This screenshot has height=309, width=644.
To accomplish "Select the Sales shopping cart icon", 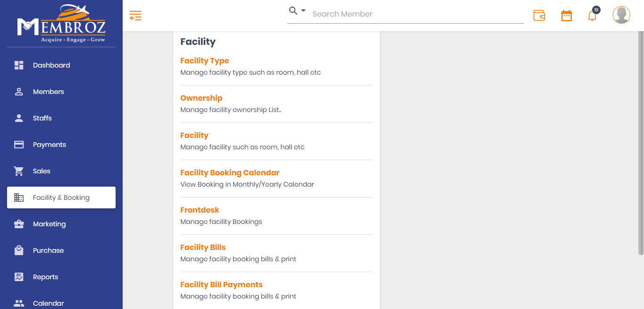I will (19, 171).
